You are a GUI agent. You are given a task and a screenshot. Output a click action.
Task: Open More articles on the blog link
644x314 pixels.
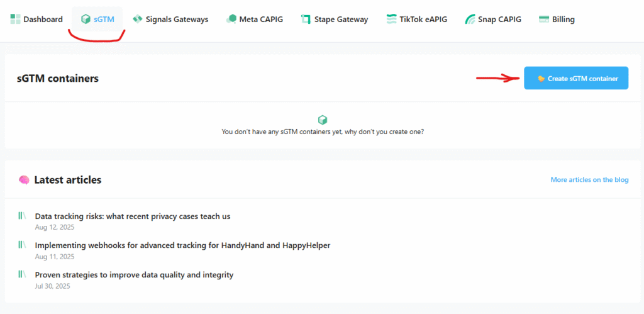point(589,179)
